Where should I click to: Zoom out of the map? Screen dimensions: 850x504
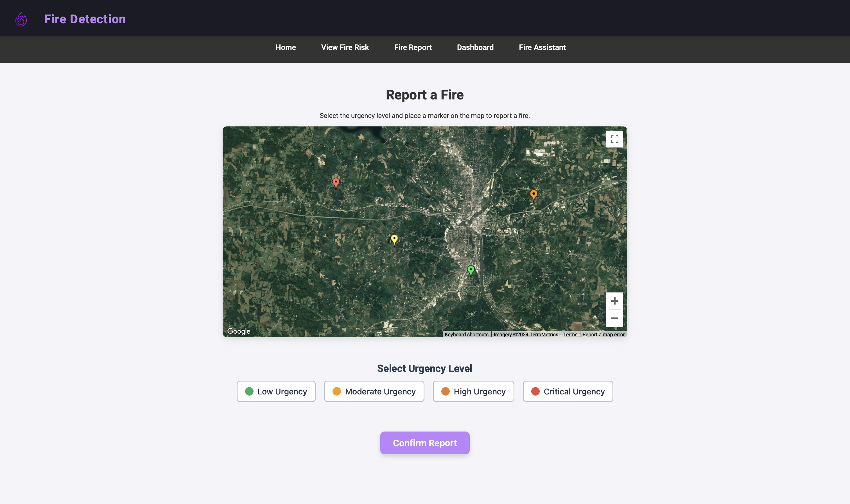pyautogui.click(x=614, y=318)
